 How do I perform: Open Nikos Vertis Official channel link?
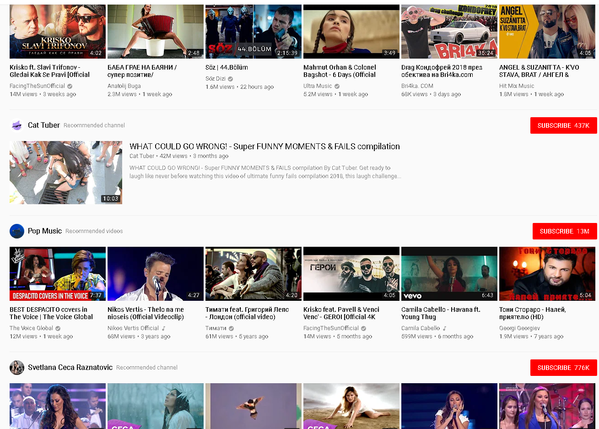pyautogui.click(x=133, y=328)
